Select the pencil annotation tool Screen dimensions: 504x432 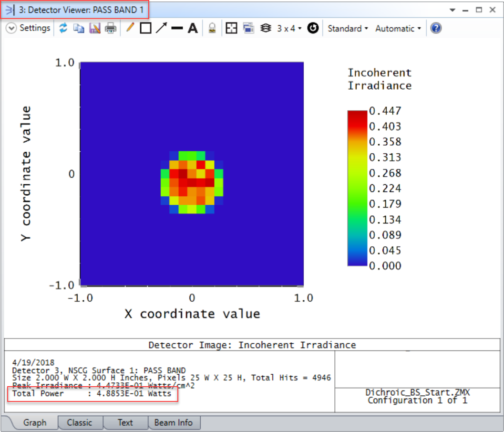tap(129, 28)
